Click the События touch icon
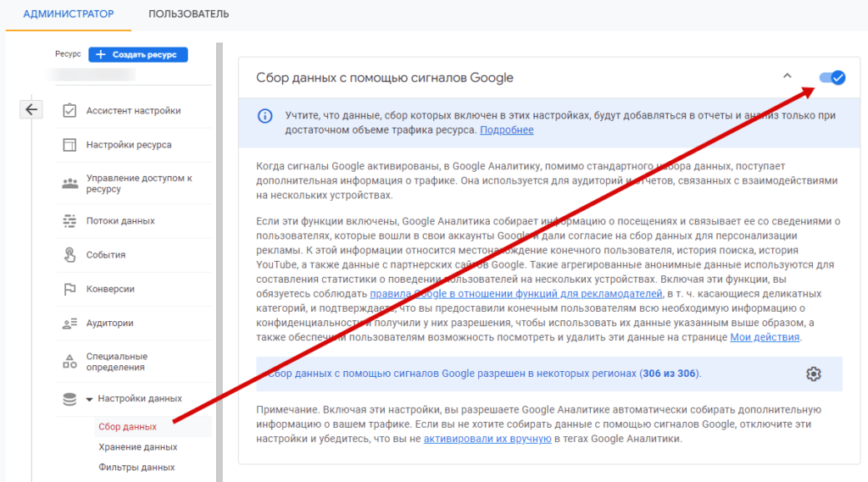Viewport: 868px width, 482px height. [70, 255]
